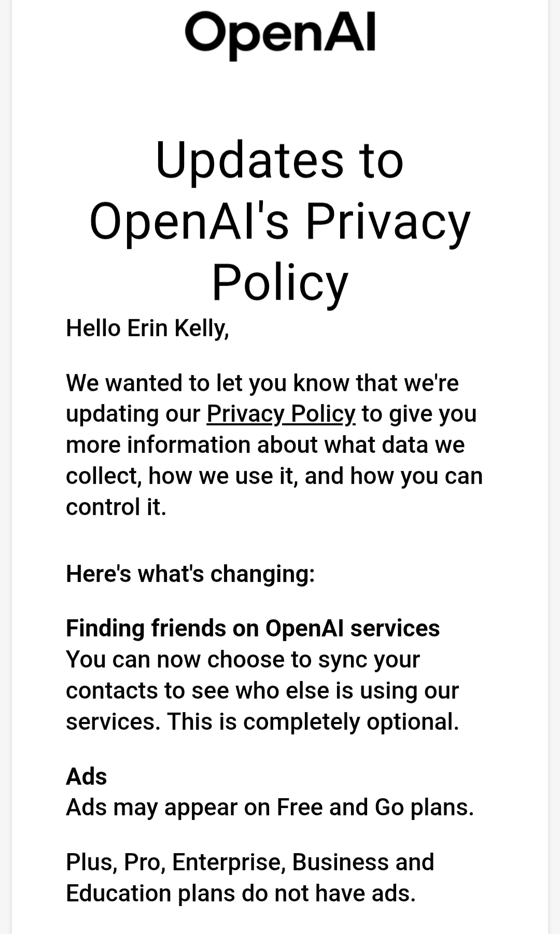
Task: Click the word "Policy" in the headline
Action: coord(279,283)
